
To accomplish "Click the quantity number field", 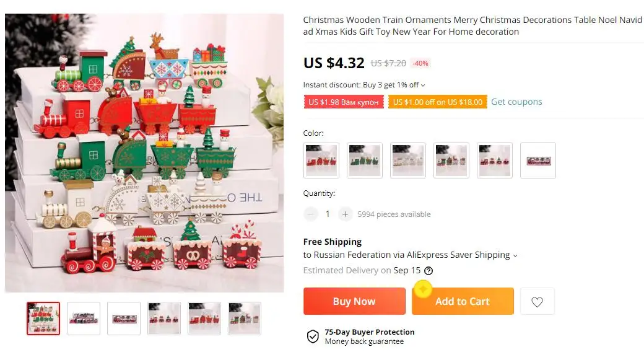I will pyautogui.click(x=328, y=214).
